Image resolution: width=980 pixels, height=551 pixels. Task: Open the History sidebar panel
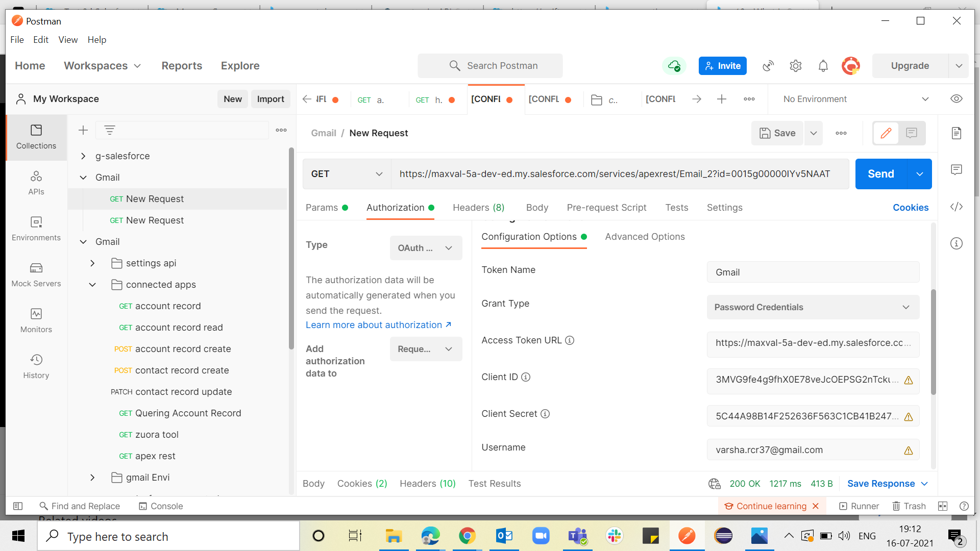36,367
